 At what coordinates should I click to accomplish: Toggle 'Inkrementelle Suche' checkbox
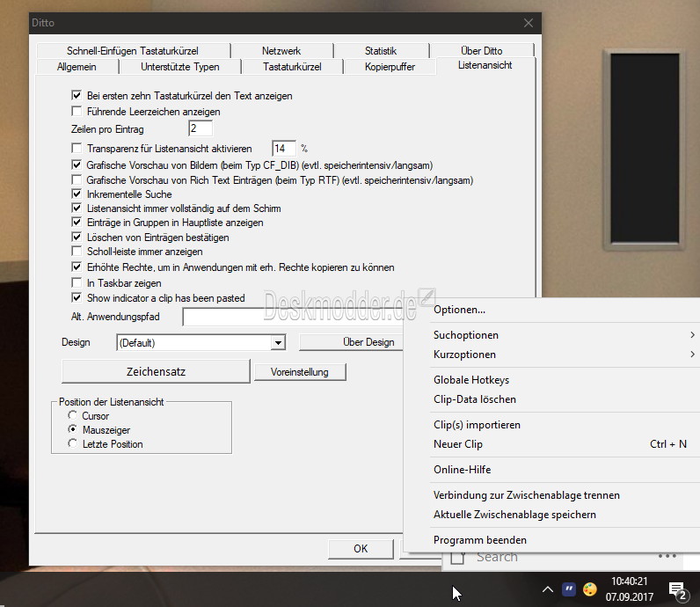pos(77,194)
